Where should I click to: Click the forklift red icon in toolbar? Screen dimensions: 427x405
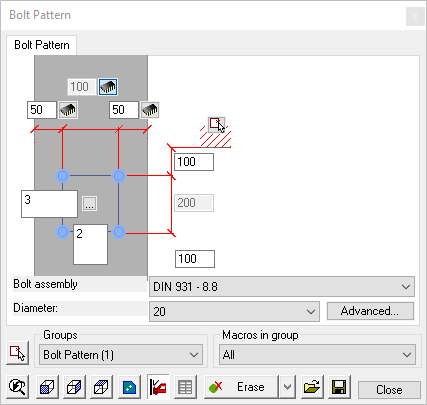[x=158, y=387]
